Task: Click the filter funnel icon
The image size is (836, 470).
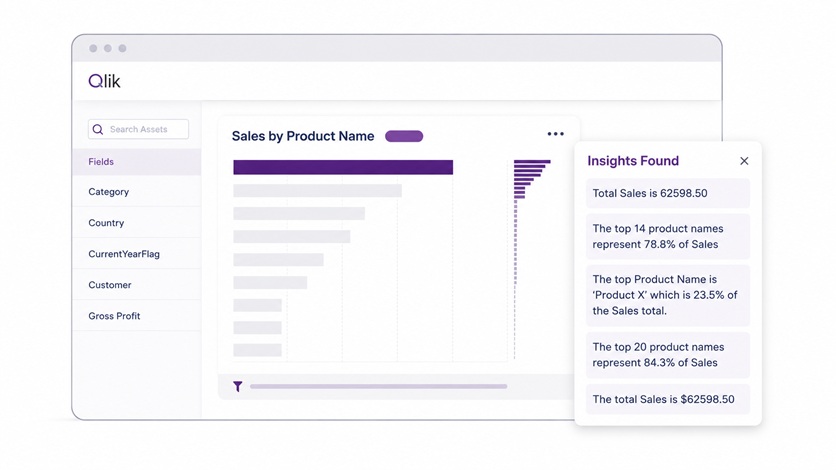Action: pyautogui.click(x=238, y=386)
